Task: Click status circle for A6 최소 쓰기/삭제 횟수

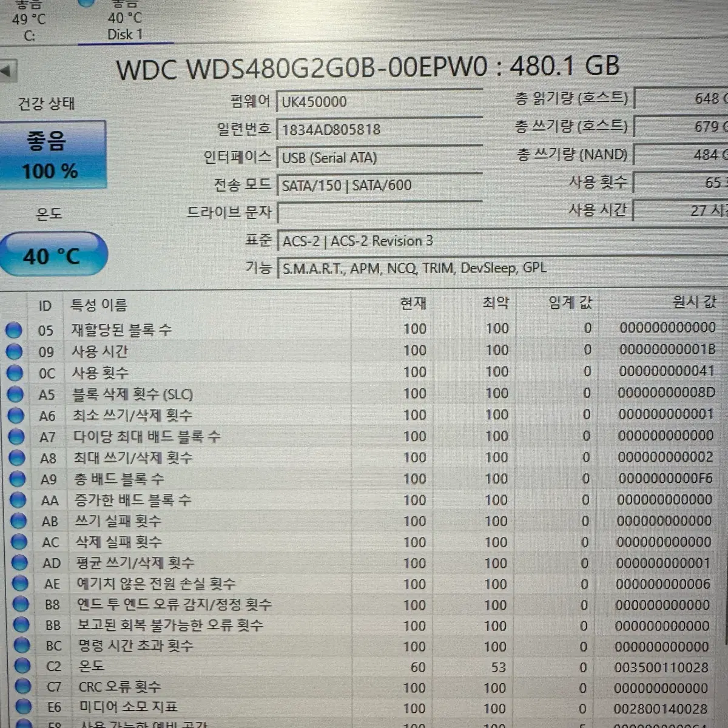Action: point(16,416)
